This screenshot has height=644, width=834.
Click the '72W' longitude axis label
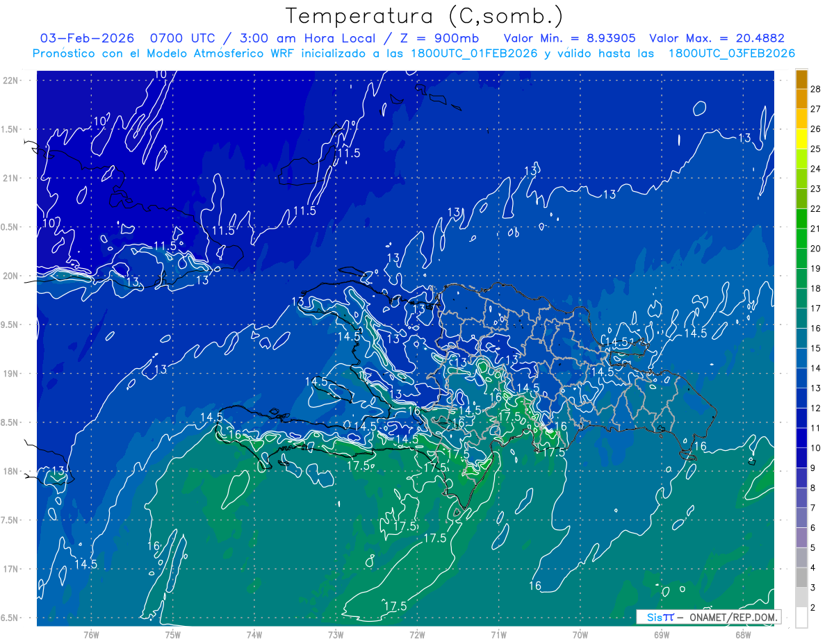tap(417, 634)
